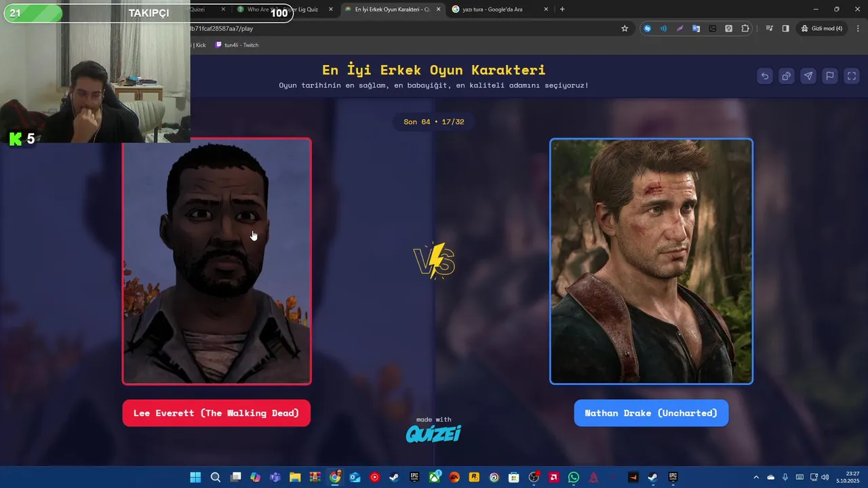Open the Shazam extension
The image size is (868, 488).
click(648, 28)
